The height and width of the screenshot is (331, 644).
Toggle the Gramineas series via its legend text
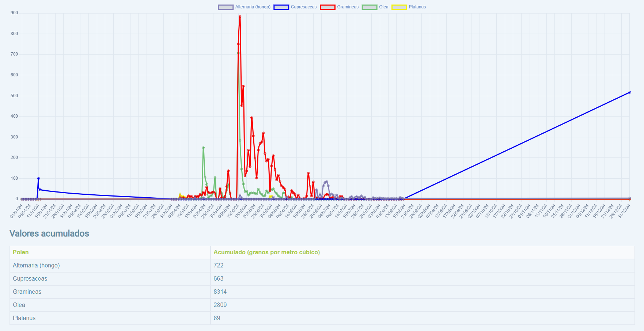pyautogui.click(x=348, y=7)
